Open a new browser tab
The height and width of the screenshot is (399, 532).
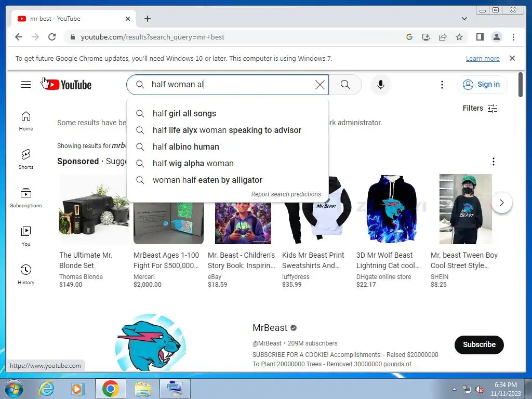pyautogui.click(x=147, y=19)
